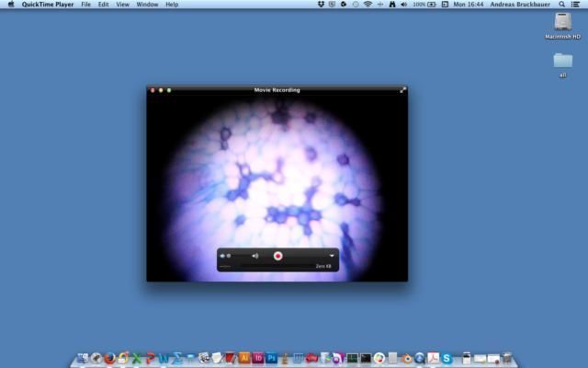588x368 pixels.
Task: Open the Andreas Bruckbauer user menu
Action: (520, 5)
